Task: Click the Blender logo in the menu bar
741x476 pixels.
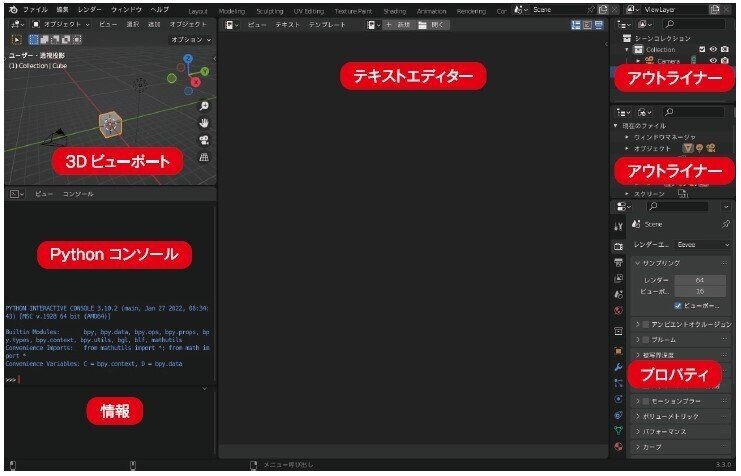Action: point(13,9)
